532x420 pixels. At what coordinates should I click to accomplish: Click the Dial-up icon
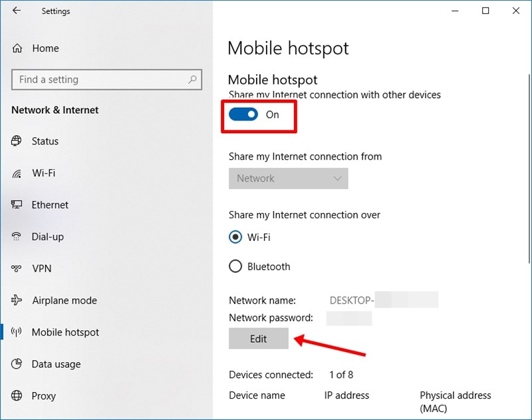[x=16, y=236]
